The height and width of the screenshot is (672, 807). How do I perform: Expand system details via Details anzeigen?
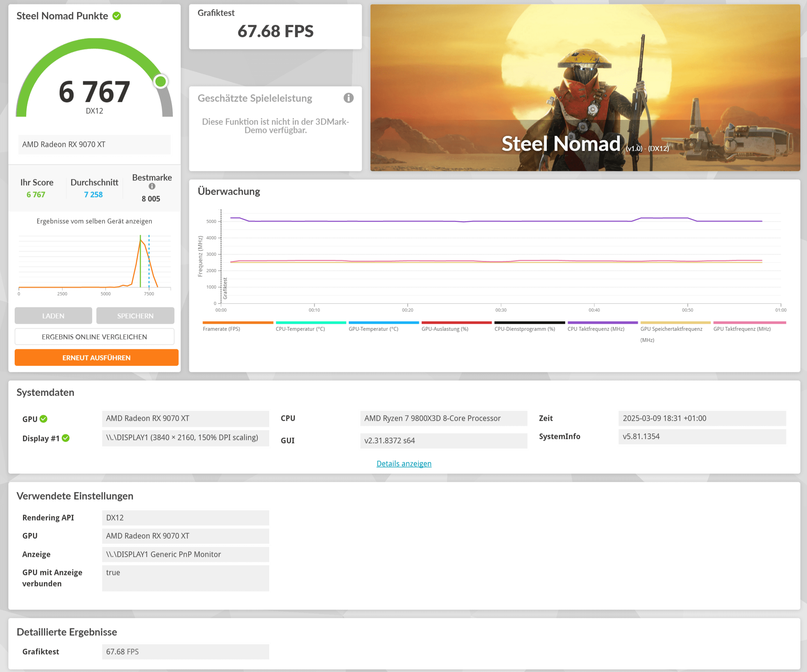coord(404,463)
